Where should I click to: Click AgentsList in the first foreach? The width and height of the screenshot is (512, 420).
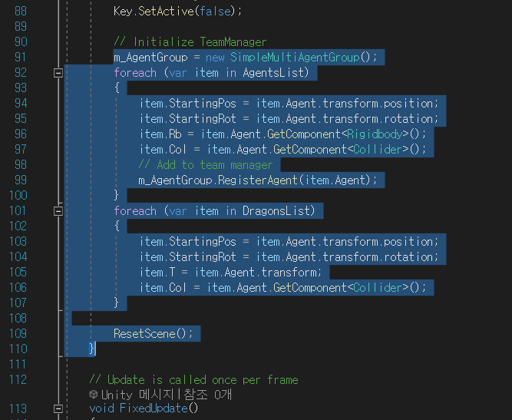[273, 72]
